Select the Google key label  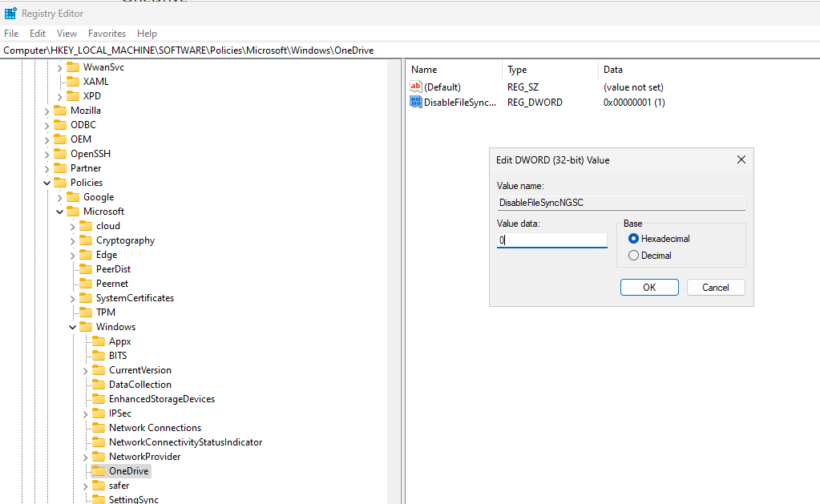99,197
